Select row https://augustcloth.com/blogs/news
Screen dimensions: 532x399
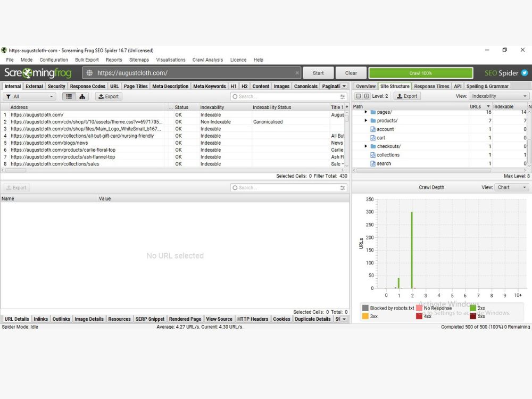[x=173, y=143]
